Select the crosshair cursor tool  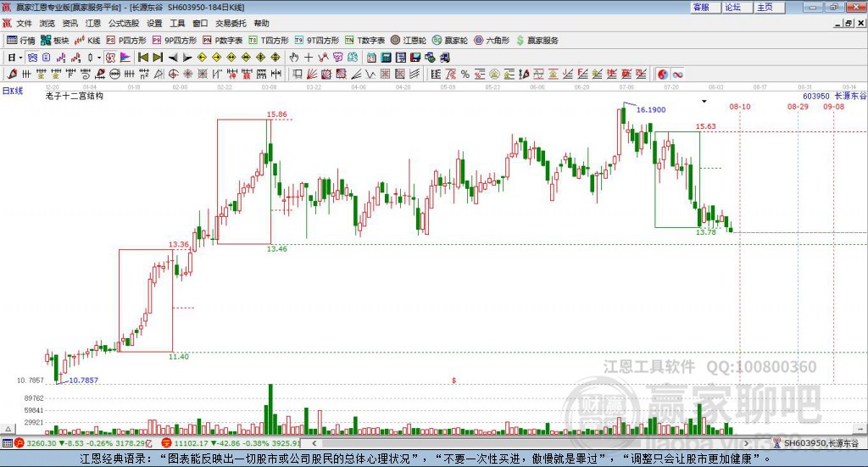309,58
